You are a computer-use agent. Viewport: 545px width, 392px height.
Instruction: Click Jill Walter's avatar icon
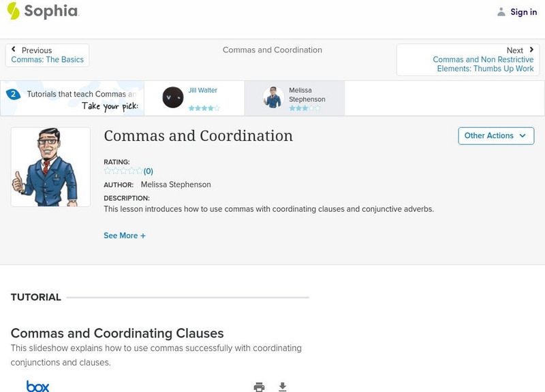[x=173, y=97]
